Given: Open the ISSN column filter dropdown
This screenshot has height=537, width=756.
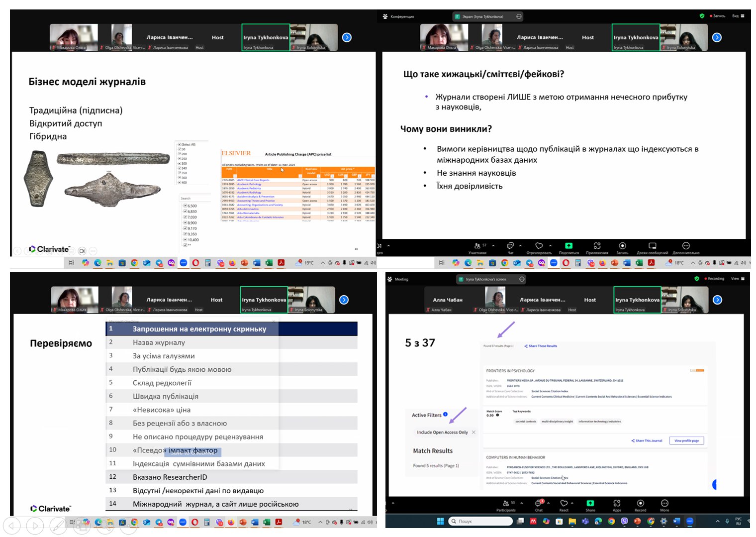Looking at the screenshot, I should [235, 176].
